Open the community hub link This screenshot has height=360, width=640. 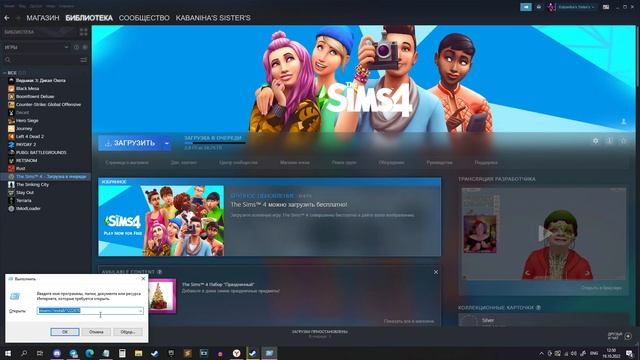pos(238,162)
